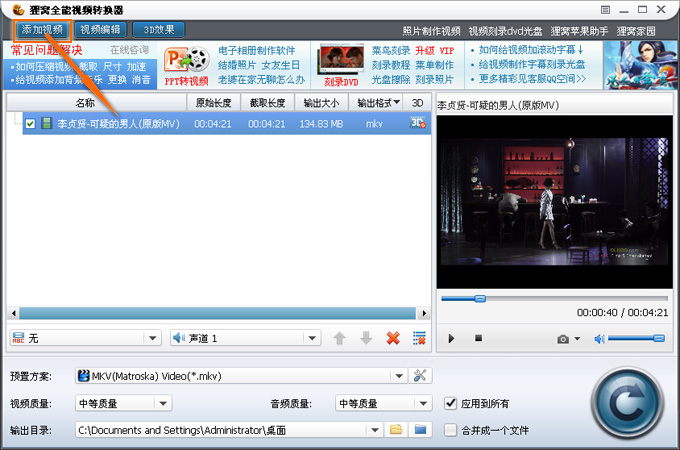Image resolution: width=680 pixels, height=450 pixels.
Task: Open preset settings with the tools icon
Action: (x=420, y=375)
